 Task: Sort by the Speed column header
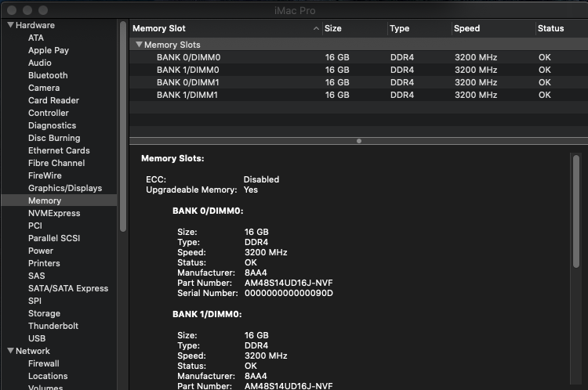coord(467,28)
